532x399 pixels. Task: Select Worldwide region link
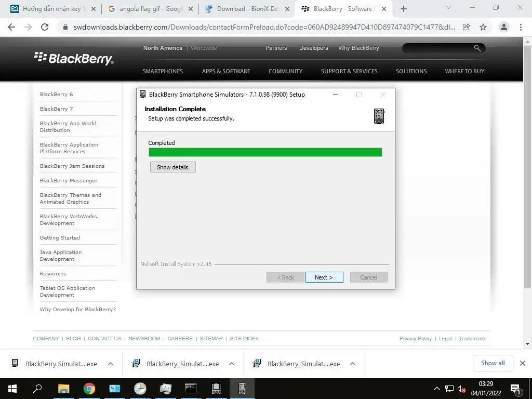click(204, 48)
